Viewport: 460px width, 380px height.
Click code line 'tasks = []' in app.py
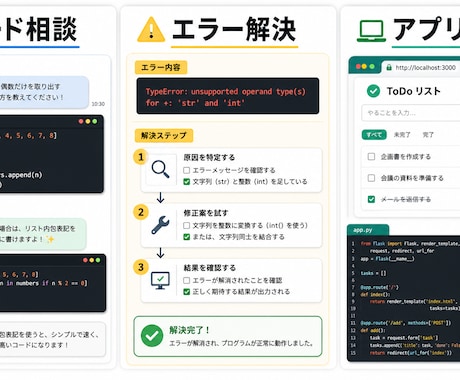(373, 273)
